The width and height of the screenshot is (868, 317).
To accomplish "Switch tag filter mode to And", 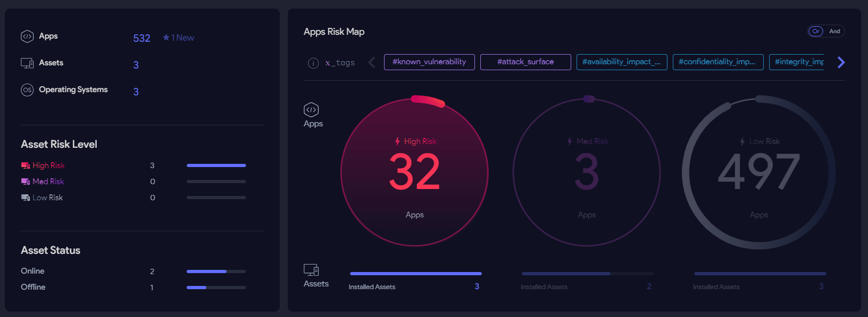I will point(834,32).
